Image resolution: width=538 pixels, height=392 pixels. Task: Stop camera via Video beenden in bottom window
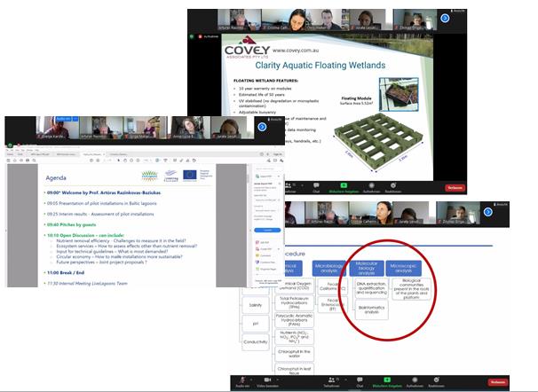(x=267, y=381)
